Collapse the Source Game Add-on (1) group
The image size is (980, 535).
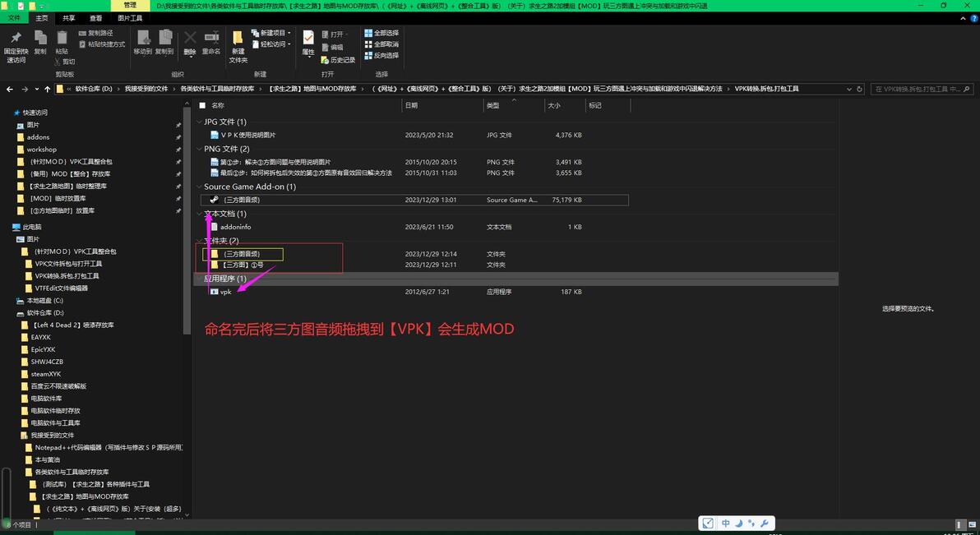200,187
